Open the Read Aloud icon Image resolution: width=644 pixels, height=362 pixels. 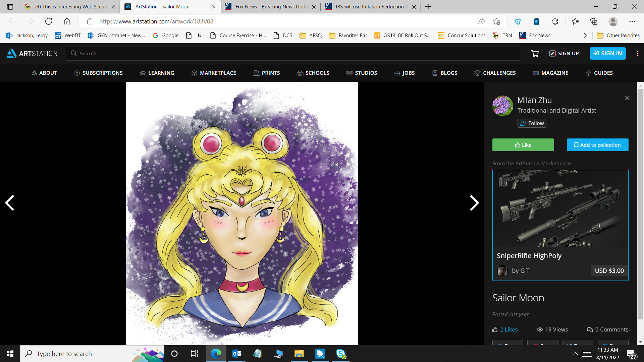tap(481, 21)
